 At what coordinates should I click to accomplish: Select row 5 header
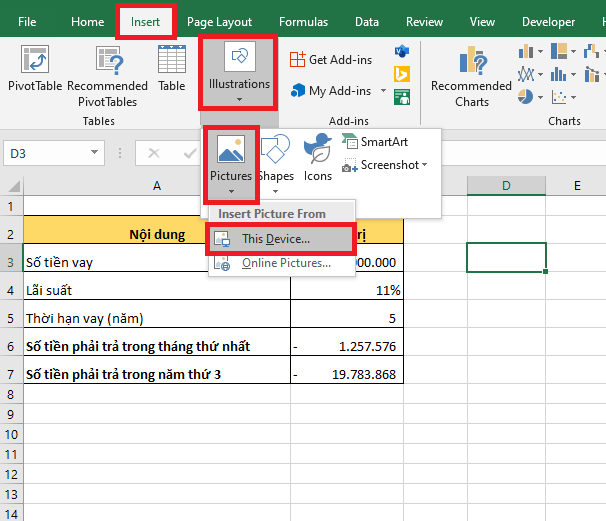[x=11, y=319]
